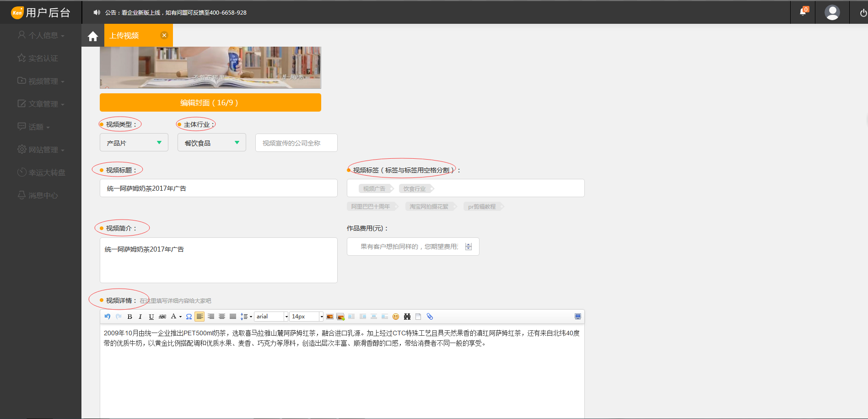Toggle bold formatting in the editor
The width and height of the screenshot is (868, 419).
click(129, 317)
